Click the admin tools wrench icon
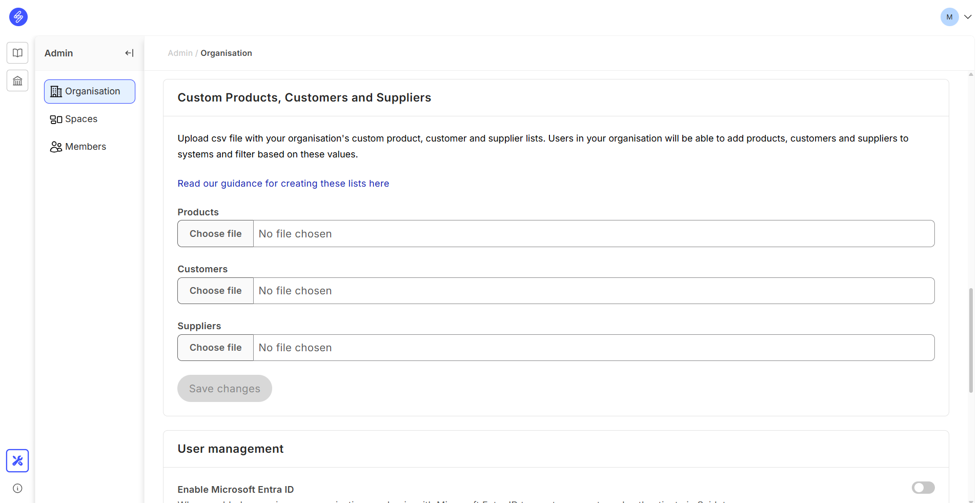Image resolution: width=980 pixels, height=503 pixels. click(x=17, y=460)
